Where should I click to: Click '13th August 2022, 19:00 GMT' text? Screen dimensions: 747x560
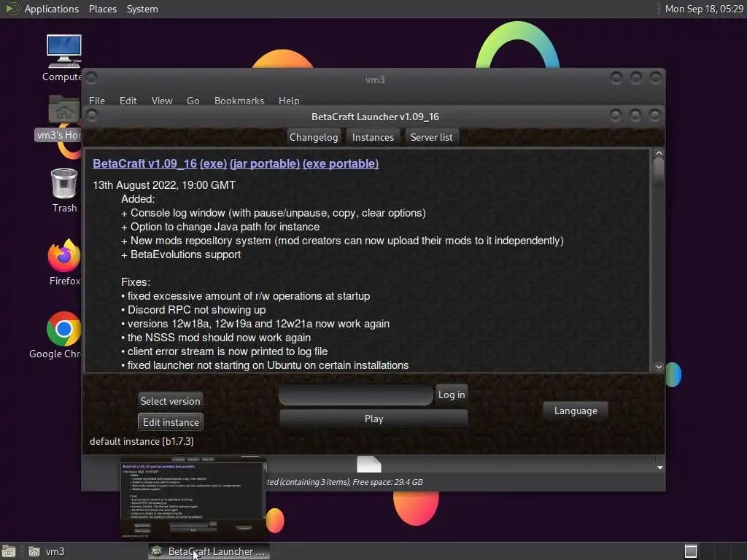pyautogui.click(x=164, y=184)
